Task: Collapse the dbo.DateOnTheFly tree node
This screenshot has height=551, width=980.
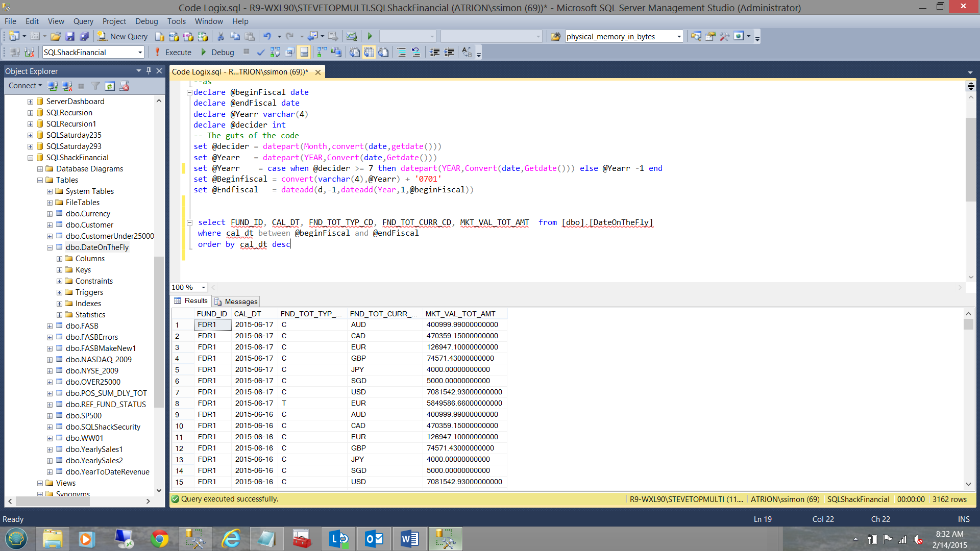Action: [x=50, y=247]
